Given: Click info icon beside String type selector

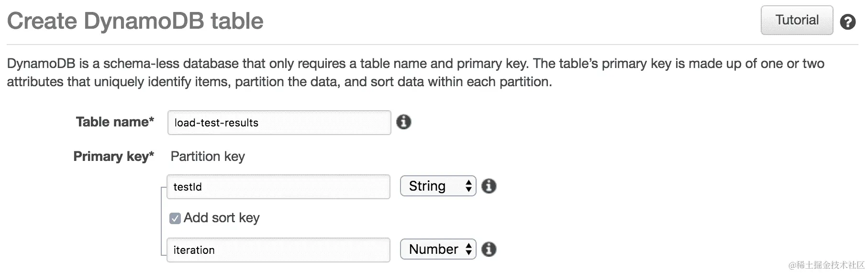Looking at the screenshot, I should click(x=489, y=186).
